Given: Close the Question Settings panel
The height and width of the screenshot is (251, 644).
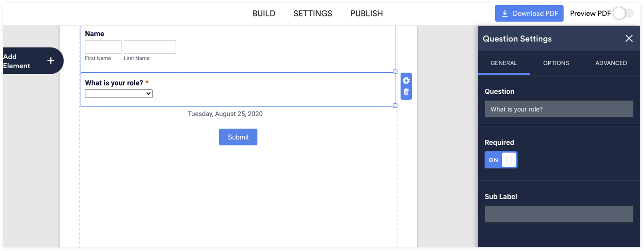Looking at the screenshot, I should [x=629, y=39].
